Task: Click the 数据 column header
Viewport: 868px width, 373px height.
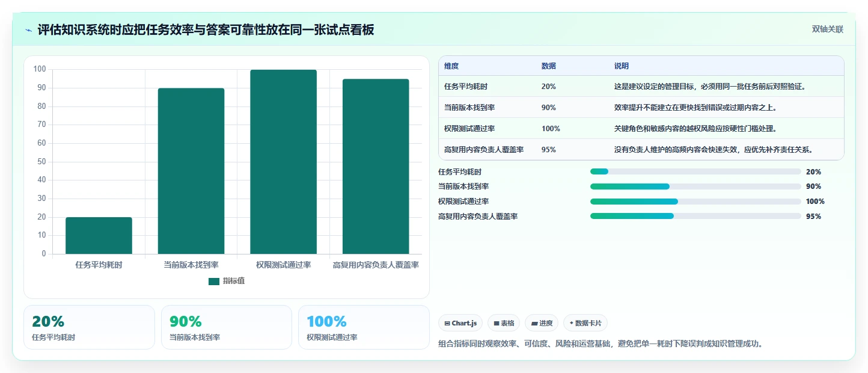Action: [549, 66]
